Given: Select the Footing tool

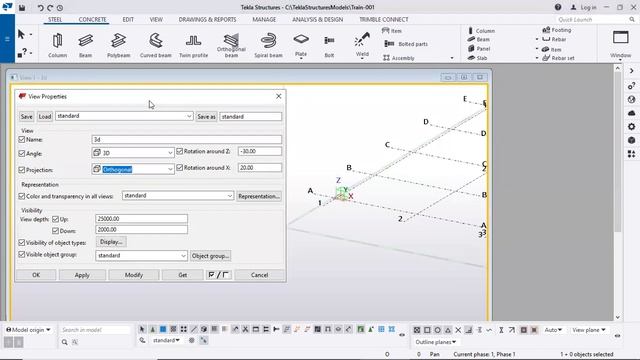Looking at the screenshot, I should (x=556, y=30).
